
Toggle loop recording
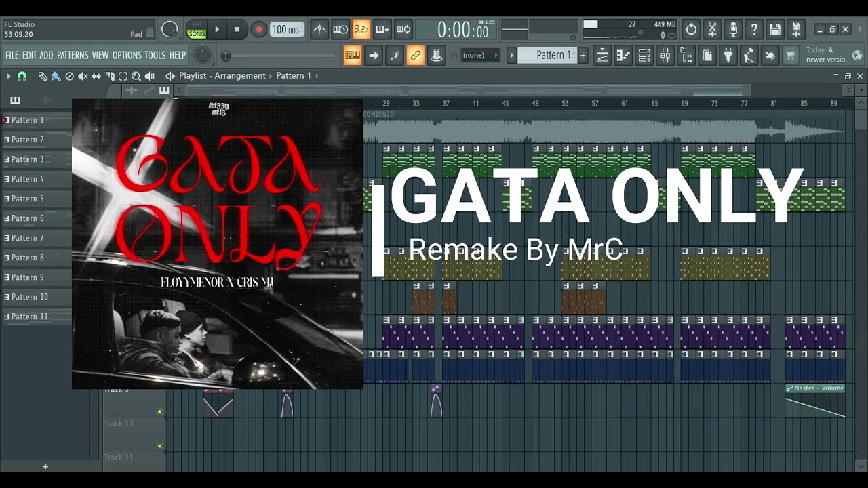click(403, 29)
